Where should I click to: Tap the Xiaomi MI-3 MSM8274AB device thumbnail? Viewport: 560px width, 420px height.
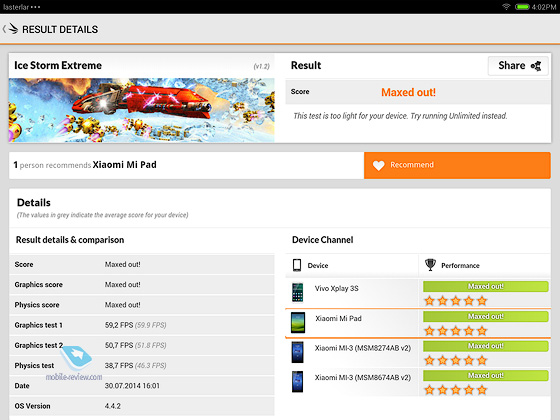298,352
